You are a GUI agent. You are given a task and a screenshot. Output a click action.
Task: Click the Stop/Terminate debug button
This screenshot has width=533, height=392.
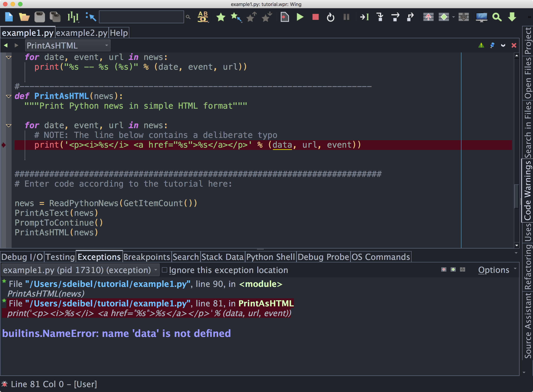[315, 17]
